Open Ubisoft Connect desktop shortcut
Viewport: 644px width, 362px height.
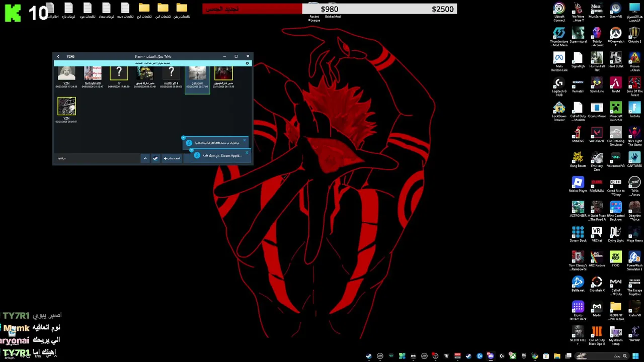coord(559,13)
